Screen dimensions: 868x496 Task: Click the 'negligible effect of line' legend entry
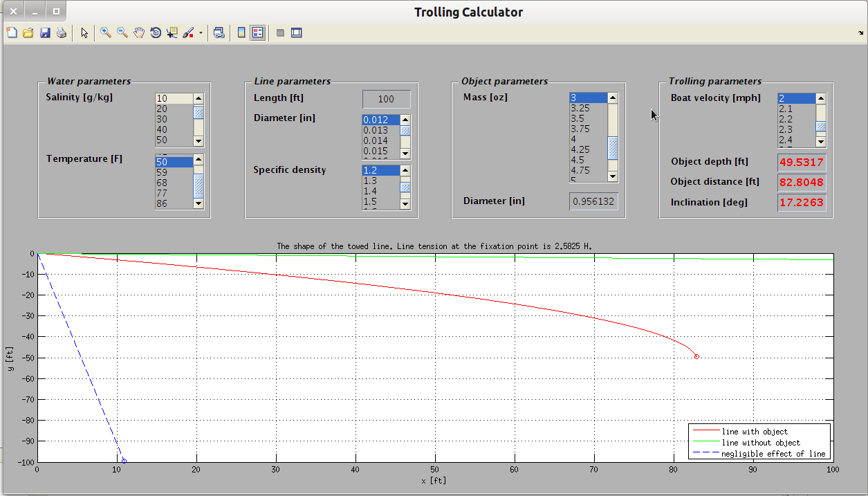click(773, 454)
